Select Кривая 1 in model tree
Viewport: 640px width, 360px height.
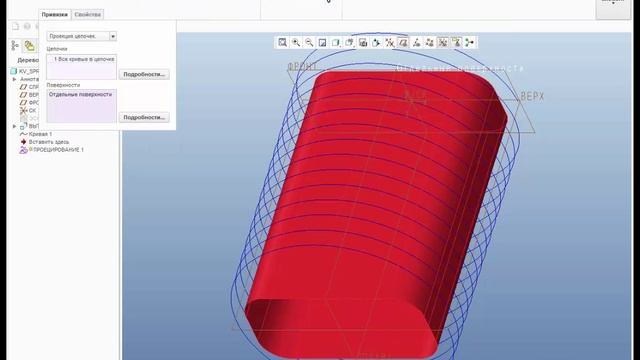36,134
